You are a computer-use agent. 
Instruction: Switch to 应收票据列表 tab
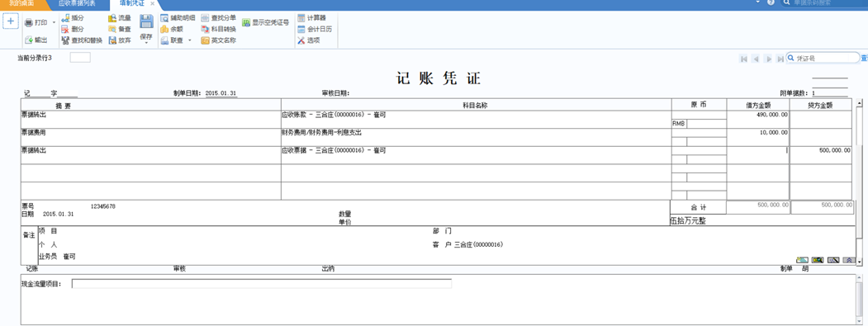coord(76,3)
